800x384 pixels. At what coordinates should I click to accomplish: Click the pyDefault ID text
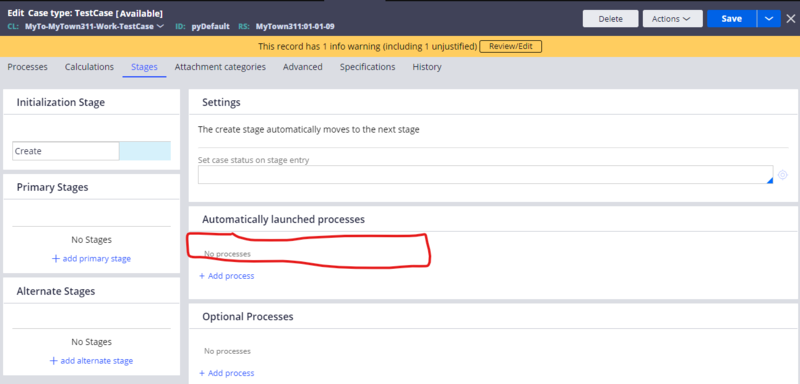tap(211, 27)
